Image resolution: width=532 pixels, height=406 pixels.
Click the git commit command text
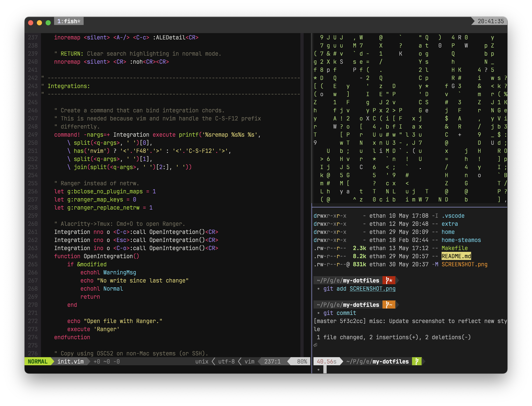[x=339, y=313]
